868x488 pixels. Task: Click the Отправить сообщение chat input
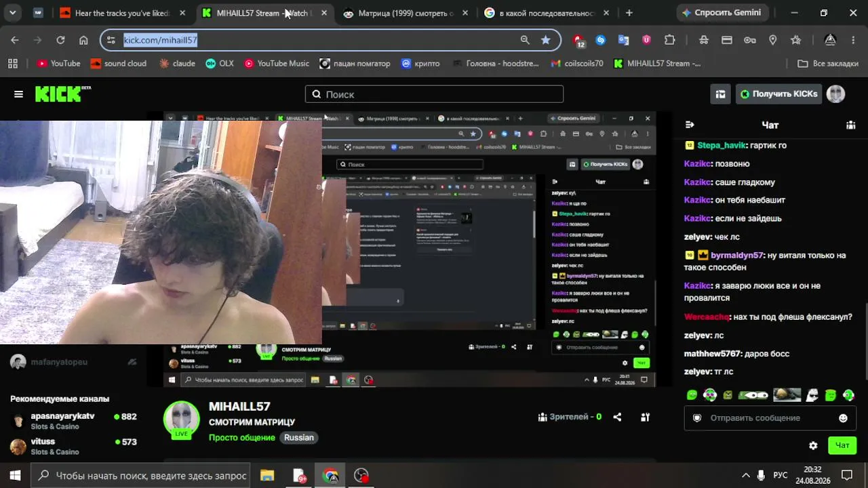770,418
